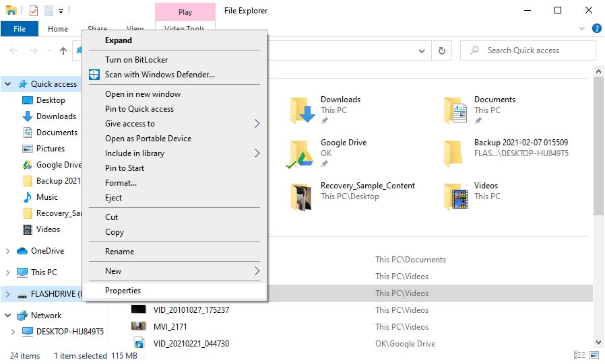605x364 pixels.
Task: Open the File tab
Action: click(x=20, y=29)
